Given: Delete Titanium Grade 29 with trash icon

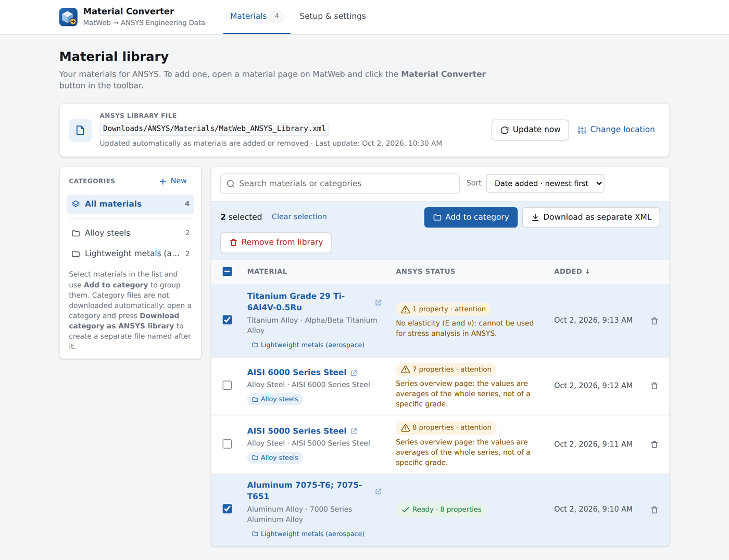Looking at the screenshot, I should [655, 321].
